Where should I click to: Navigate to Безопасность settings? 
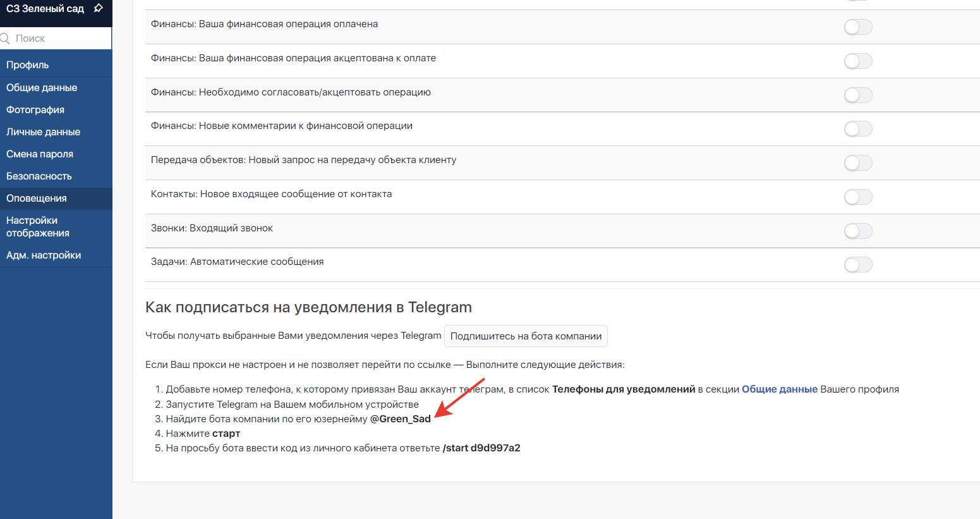39,176
